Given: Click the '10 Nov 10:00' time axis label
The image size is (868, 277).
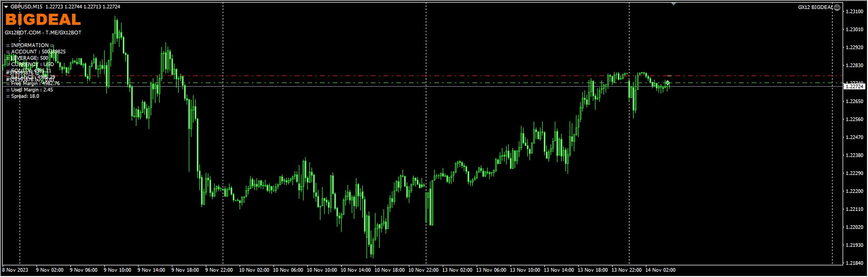Looking at the screenshot, I should point(322,270).
